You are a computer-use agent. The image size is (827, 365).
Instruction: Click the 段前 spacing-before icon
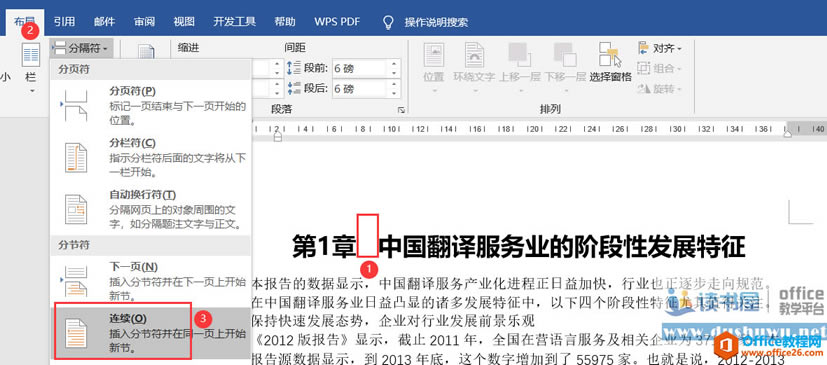coord(293,68)
